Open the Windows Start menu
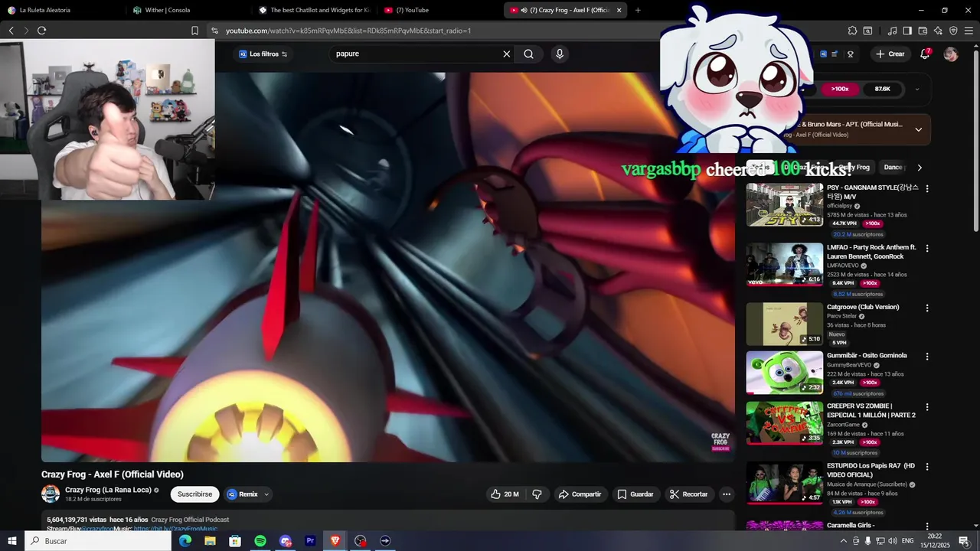 (12, 541)
